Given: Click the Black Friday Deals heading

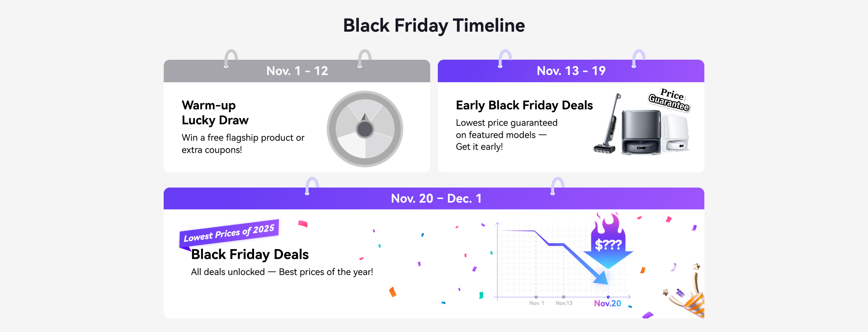Looking at the screenshot, I should click(250, 255).
